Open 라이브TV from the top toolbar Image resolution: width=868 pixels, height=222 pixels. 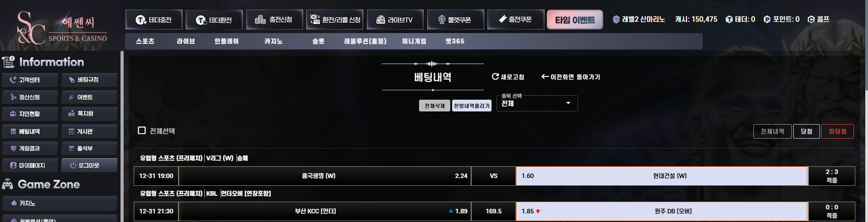395,19
